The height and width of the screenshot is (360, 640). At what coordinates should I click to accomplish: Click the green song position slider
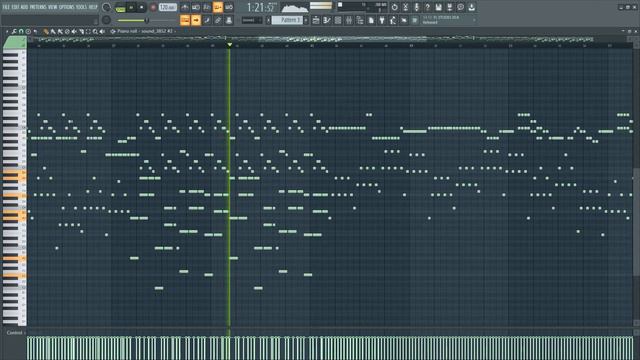133,20
